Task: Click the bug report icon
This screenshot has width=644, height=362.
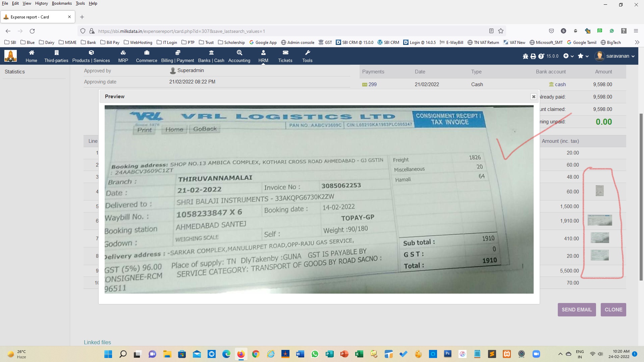Action: [x=525, y=56]
